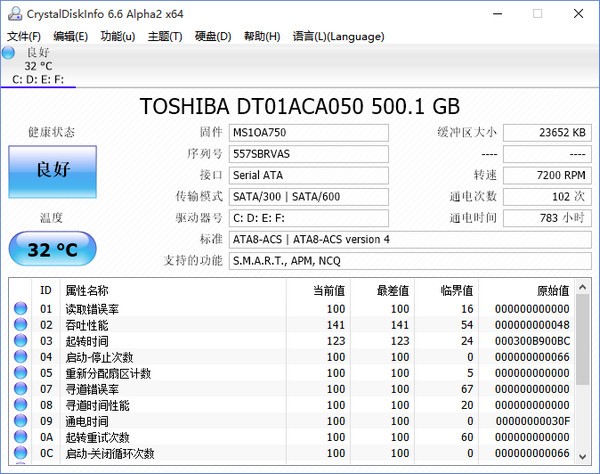Viewport: 600px width, 474px height.
Task: Click the 序列号 field showing 557SBRVAS
Action: (308, 154)
